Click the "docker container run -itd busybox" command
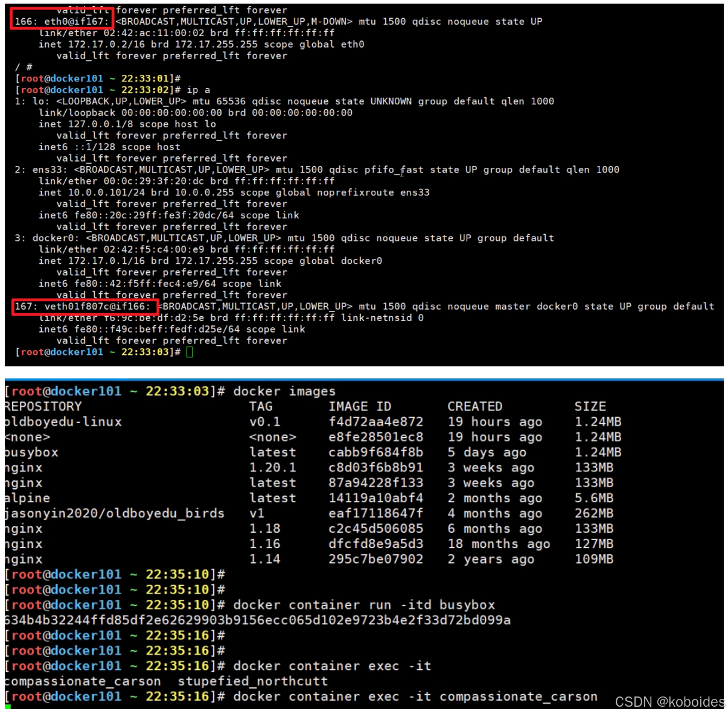The width and height of the screenshot is (728, 714). (364, 605)
